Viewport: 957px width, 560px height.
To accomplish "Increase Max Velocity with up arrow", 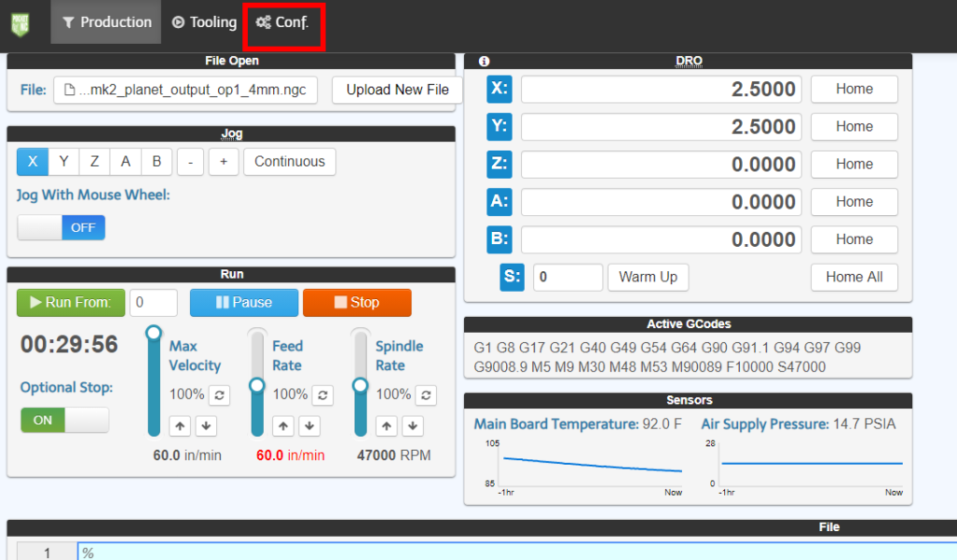I will pos(181,426).
